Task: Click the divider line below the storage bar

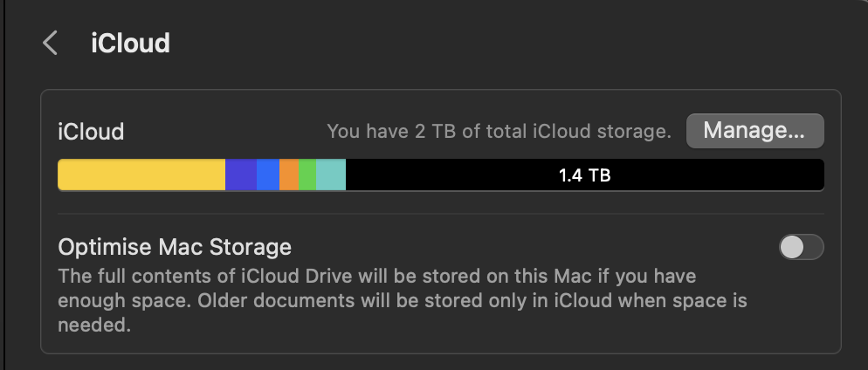Action: (x=440, y=214)
